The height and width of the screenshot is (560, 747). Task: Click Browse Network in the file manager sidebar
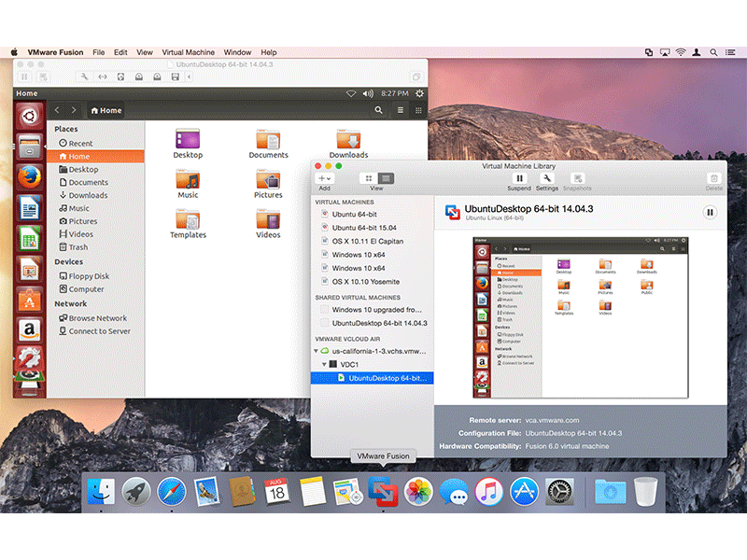click(x=97, y=318)
